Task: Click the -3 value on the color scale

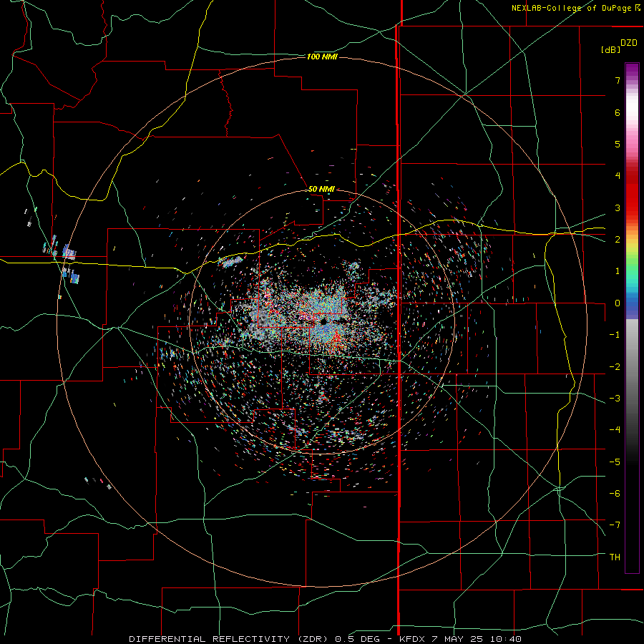Action: tap(615, 399)
